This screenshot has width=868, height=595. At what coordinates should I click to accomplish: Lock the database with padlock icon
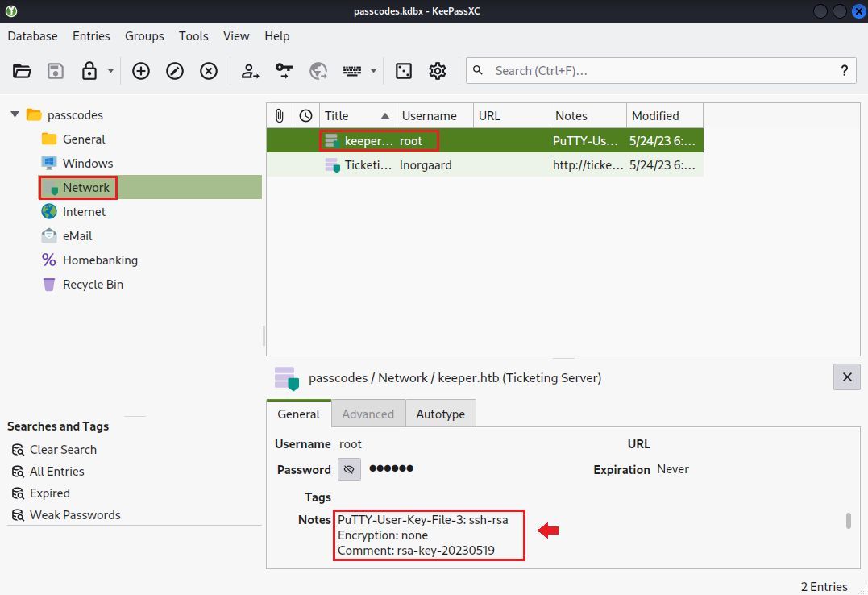point(89,71)
